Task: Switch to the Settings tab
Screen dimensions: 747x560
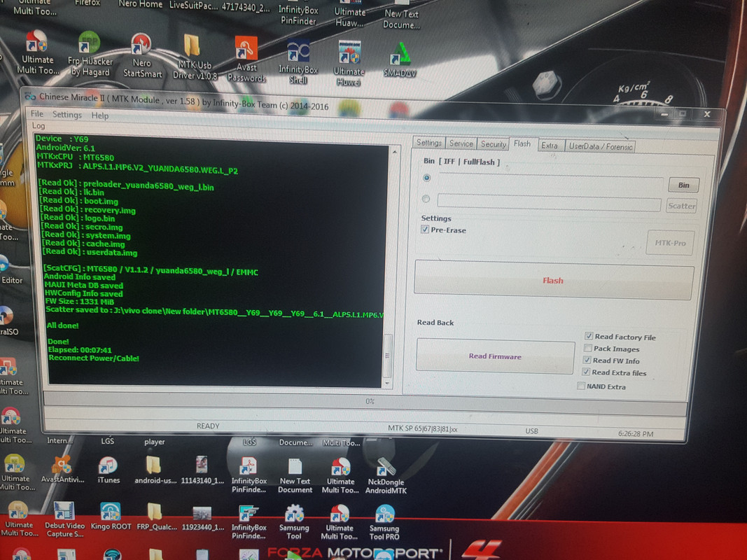Action: point(428,142)
